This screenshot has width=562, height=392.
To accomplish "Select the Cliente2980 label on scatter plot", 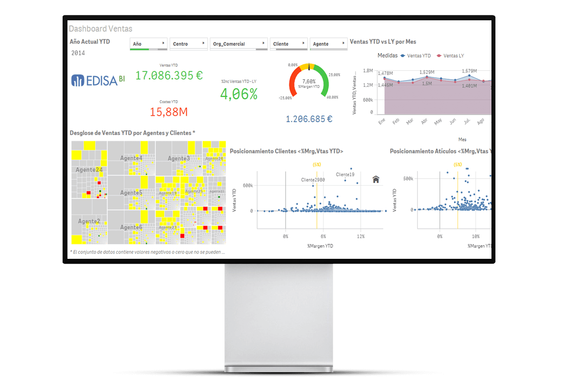I will click(x=313, y=180).
